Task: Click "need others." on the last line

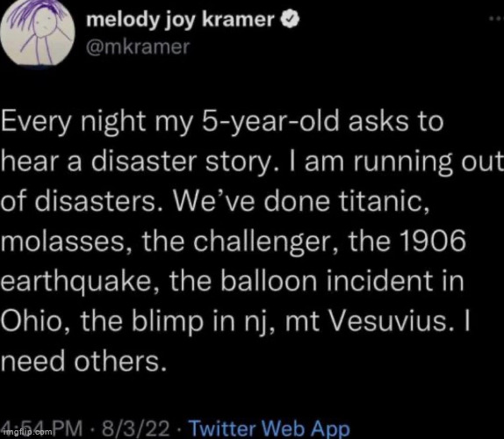Action: [84, 362]
